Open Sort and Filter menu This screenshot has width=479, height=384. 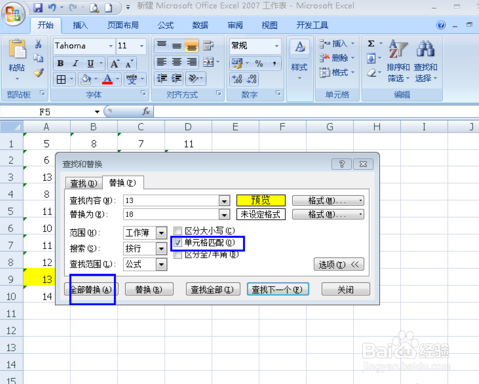tap(398, 61)
